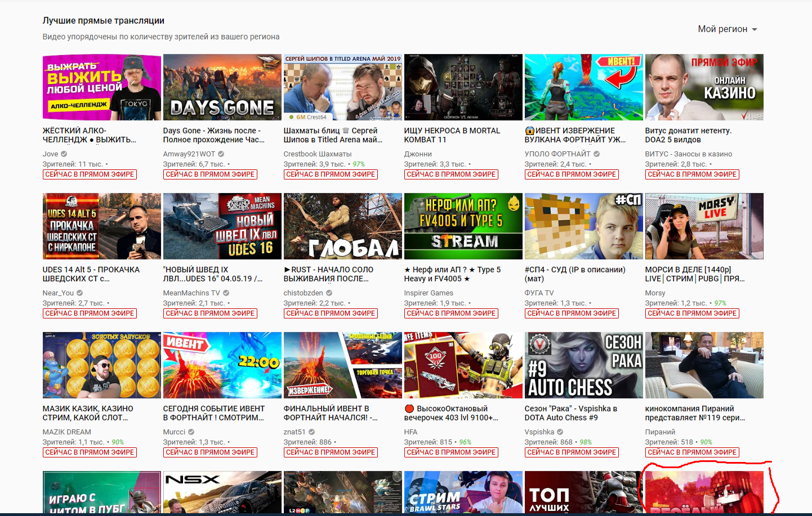Click the live badge under ВИТУС - Заносы в казино

(x=691, y=174)
